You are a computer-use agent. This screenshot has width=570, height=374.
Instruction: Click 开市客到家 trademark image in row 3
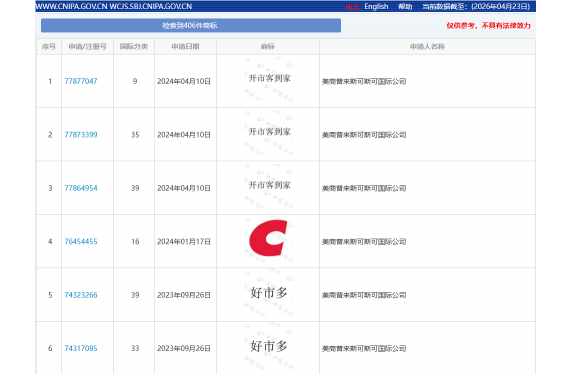269,185
